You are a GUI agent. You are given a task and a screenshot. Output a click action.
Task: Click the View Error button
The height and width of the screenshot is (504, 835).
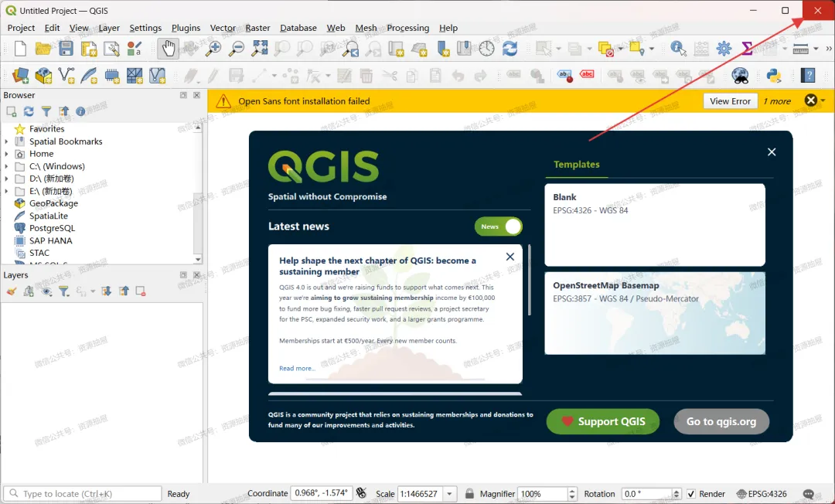[730, 101]
